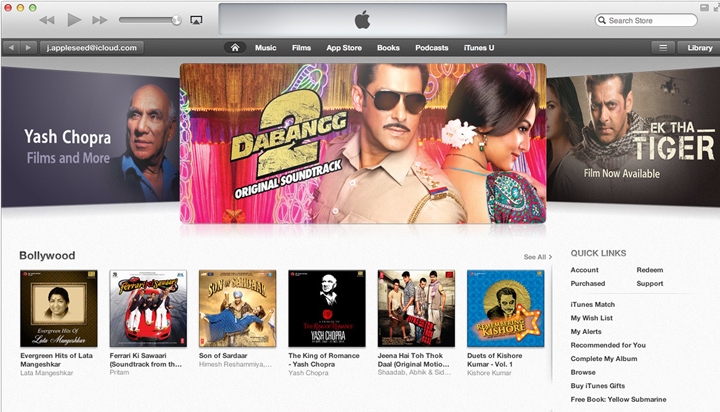
Task: Open My Wish List
Action: click(591, 318)
